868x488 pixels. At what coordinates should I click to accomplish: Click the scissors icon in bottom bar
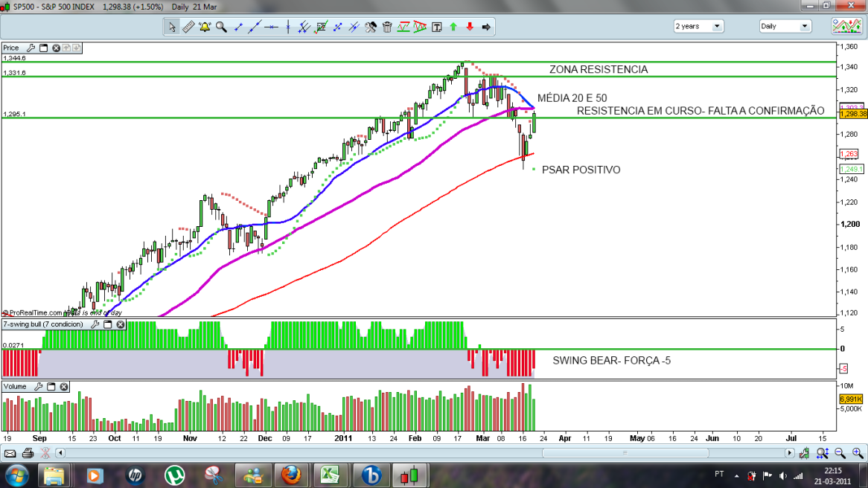(x=45, y=454)
